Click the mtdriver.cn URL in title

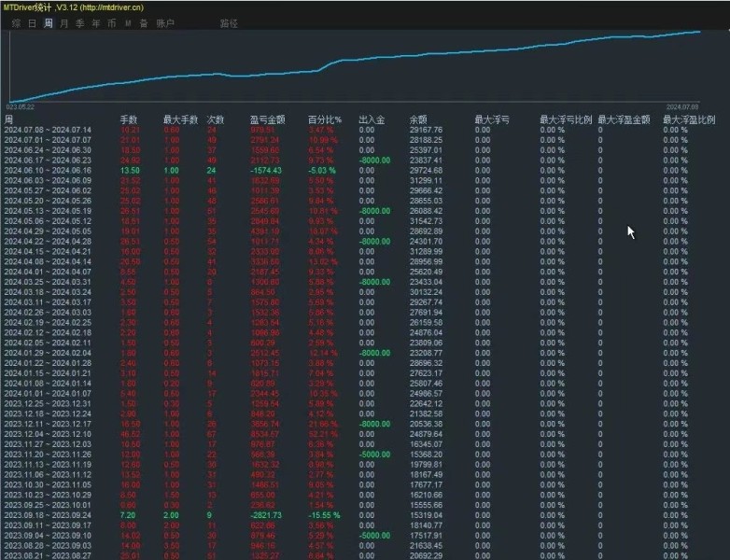(112, 7)
